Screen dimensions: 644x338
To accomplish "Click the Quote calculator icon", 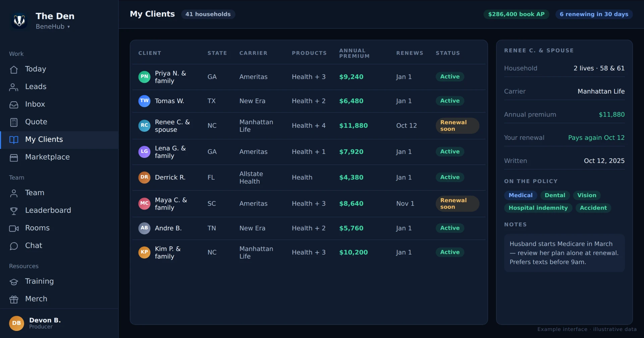I will [x=14, y=122].
